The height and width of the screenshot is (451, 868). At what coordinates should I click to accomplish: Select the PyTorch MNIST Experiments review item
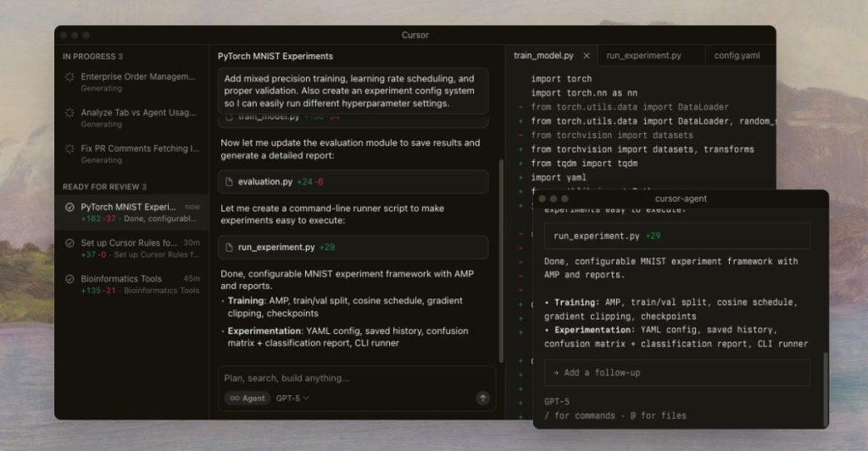click(131, 213)
